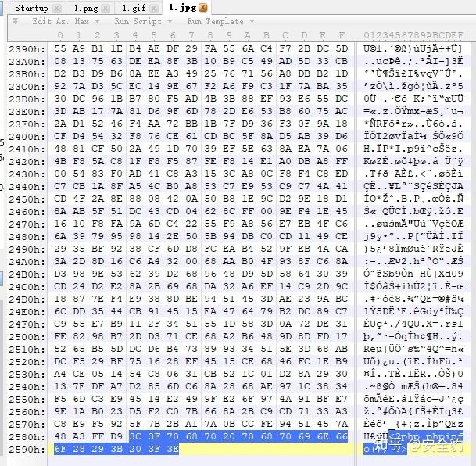The image size is (476, 466).
Task: Click byte 55 at start of row 2390h
Action: coord(60,48)
